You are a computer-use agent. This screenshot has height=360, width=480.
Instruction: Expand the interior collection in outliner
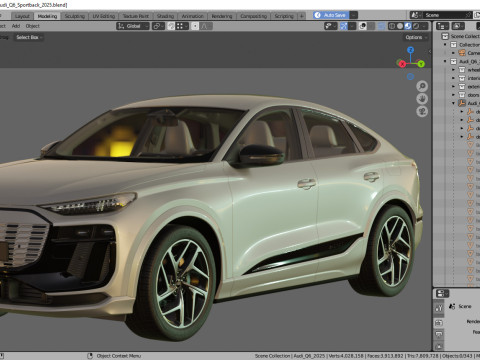(x=453, y=78)
